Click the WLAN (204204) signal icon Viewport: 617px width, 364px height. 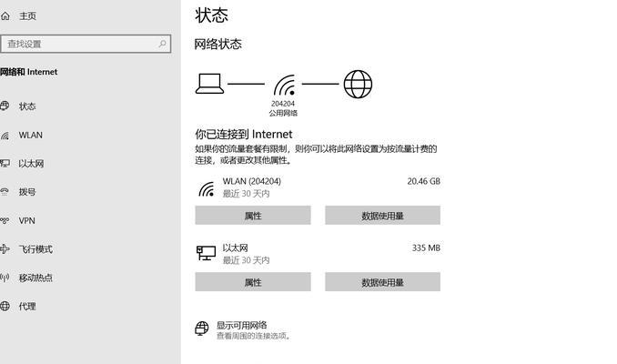[207, 189]
